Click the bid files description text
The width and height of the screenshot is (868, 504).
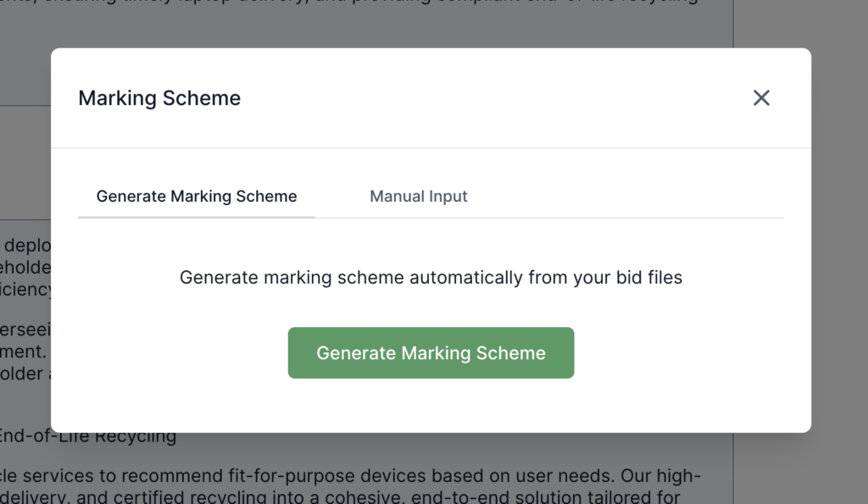[x=431, y=277]
